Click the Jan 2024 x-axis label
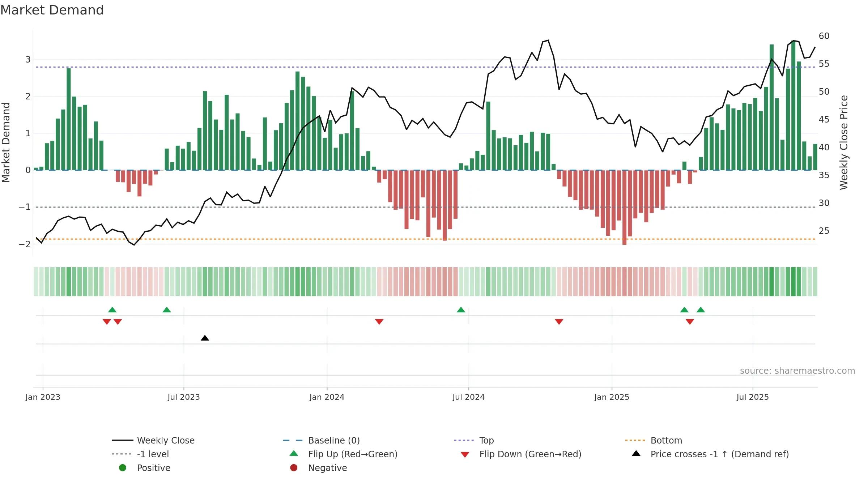Image resolution: width=868 pixels, height=488 pixels. point(327,397)
